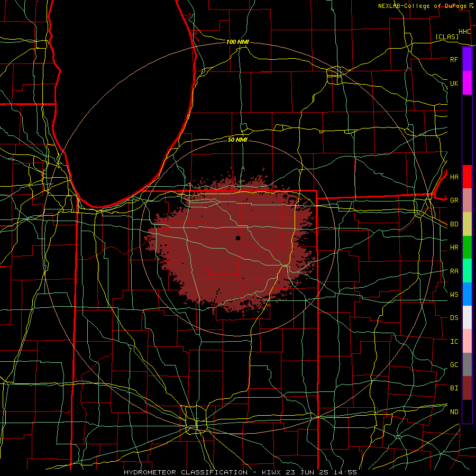Pick the RA light green swatch

point(467,271)
